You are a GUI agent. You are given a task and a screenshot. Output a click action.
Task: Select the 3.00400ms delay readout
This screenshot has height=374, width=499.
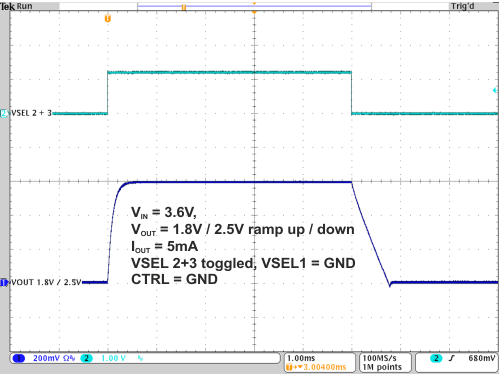[x=325, y=367]
